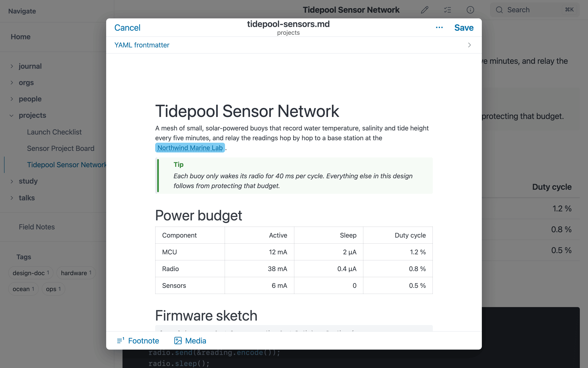Image resolution: width=588 pixels, height=368 pixels.
Task: Open Launch Checklist page
Action: pyautogui.click(x=54, y=132)
